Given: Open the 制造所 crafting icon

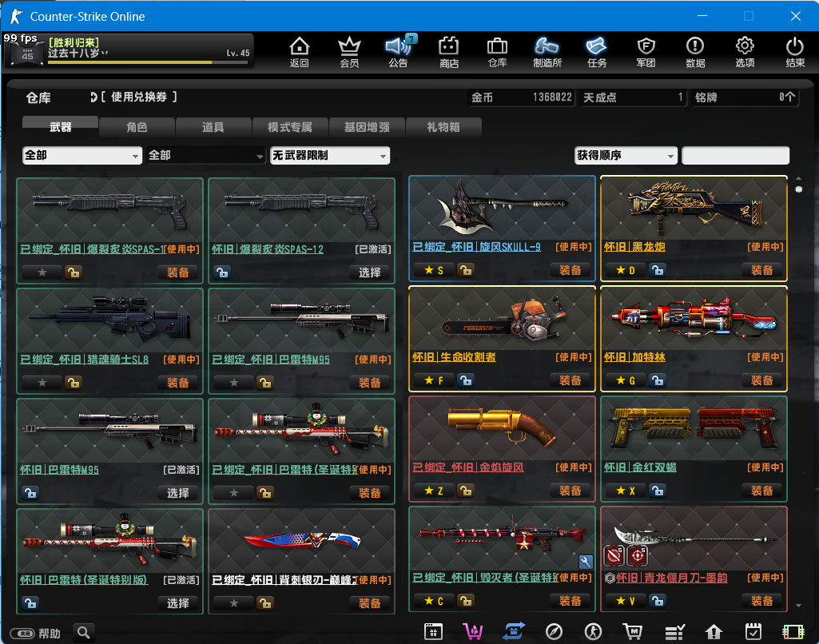Looking at the screenshot, I should (547, 52).
